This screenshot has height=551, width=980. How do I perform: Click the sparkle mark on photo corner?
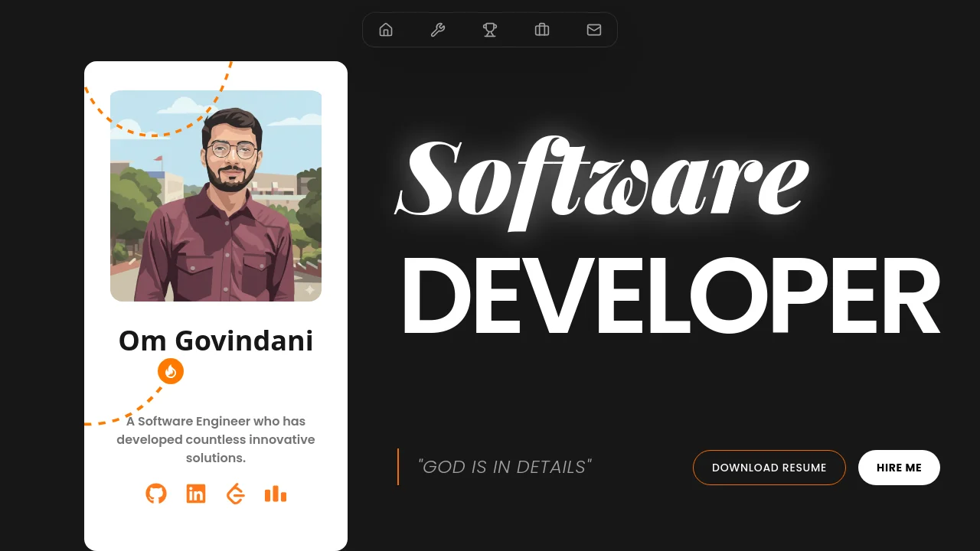tap(310, 290)
